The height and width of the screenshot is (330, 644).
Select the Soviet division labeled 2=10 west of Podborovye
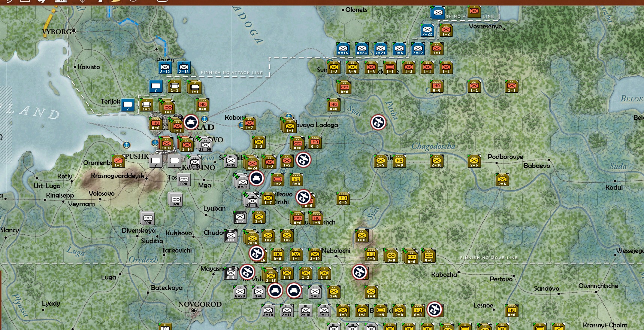click(437, 161)
